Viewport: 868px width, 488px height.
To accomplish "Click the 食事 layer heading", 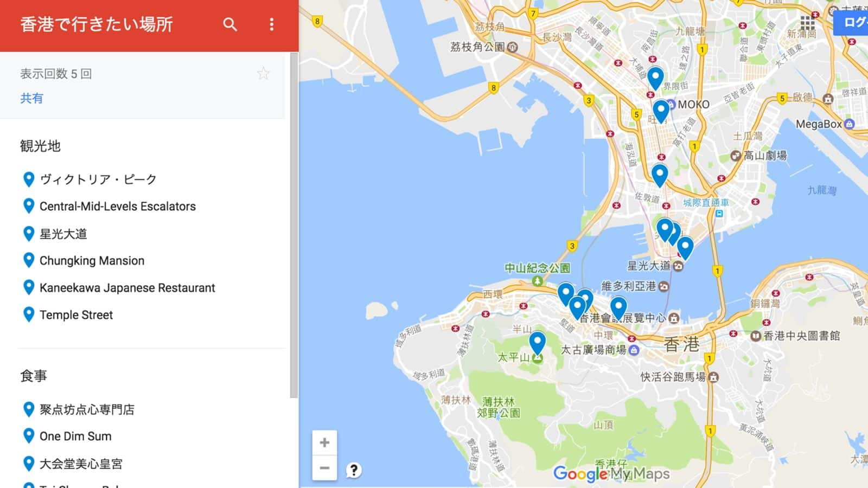I will click(34, 376).
